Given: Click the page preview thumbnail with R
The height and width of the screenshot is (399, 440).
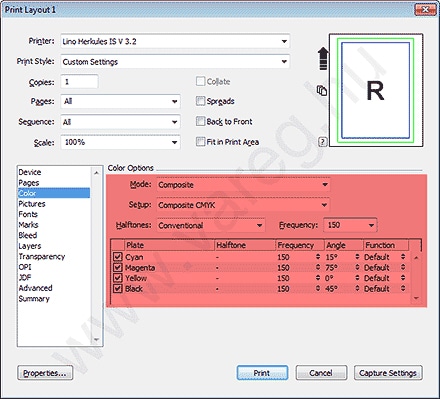Looking at the screenshot, I should (376, 90).
